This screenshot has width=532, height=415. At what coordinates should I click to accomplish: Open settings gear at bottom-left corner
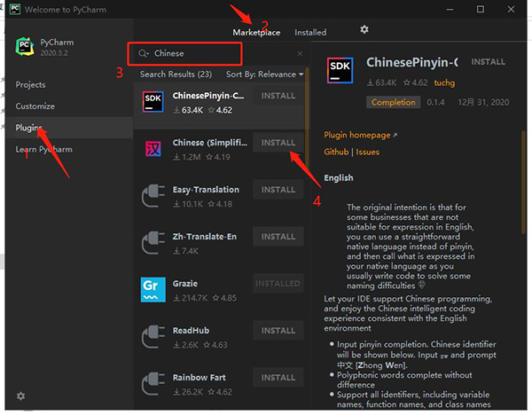click(x=21, y=395)
